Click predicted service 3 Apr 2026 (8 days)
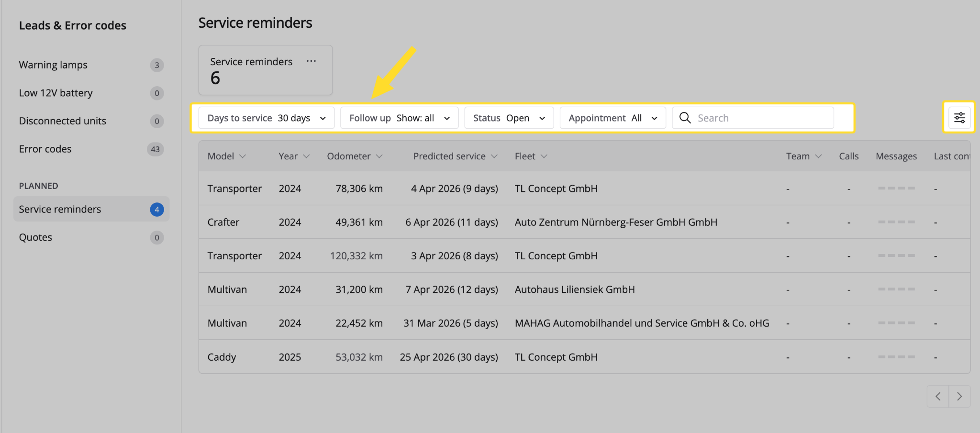This screenshot has height=433, width=980. tap(454, 256)
